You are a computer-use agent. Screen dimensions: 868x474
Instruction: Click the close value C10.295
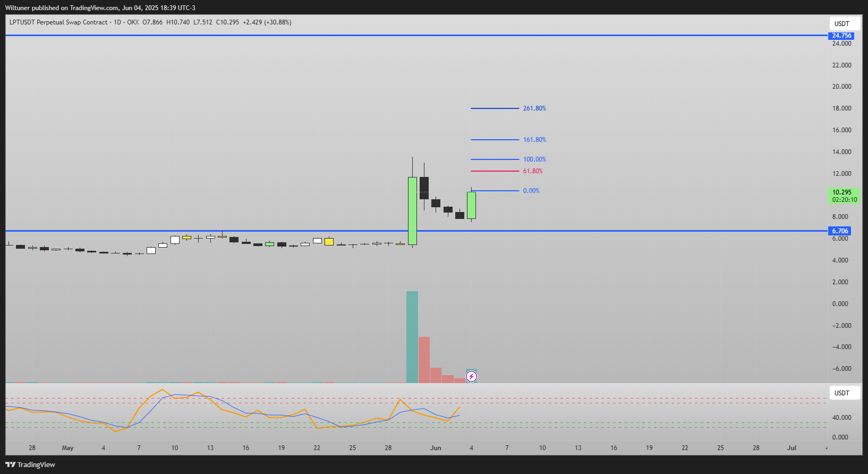coord(227,22)
